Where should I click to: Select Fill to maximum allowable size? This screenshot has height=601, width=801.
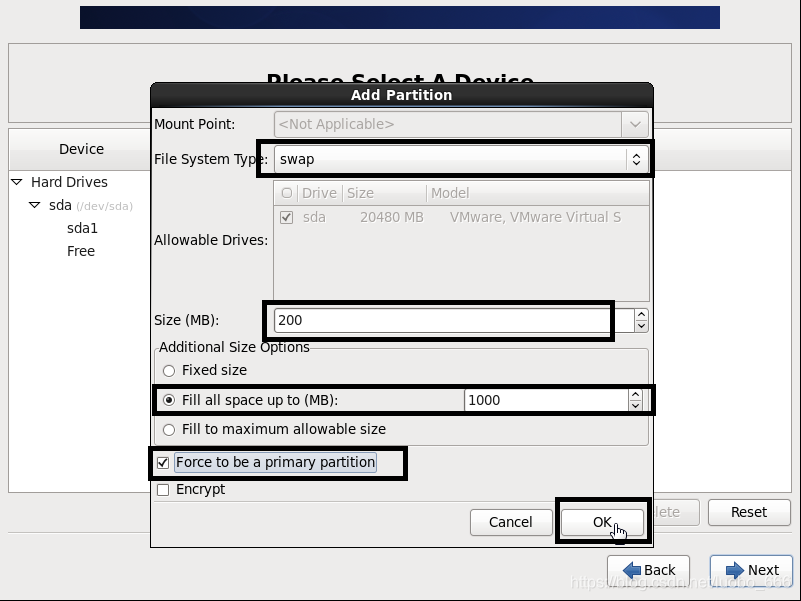(274, 429)
